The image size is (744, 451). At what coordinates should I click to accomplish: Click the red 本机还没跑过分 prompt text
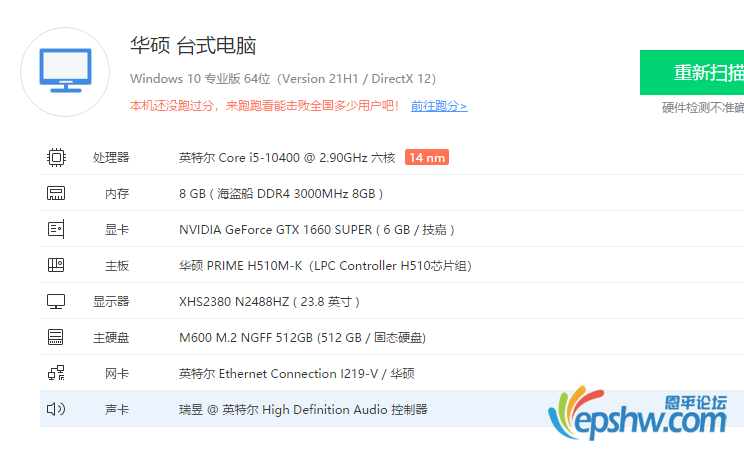click(265, 105)
